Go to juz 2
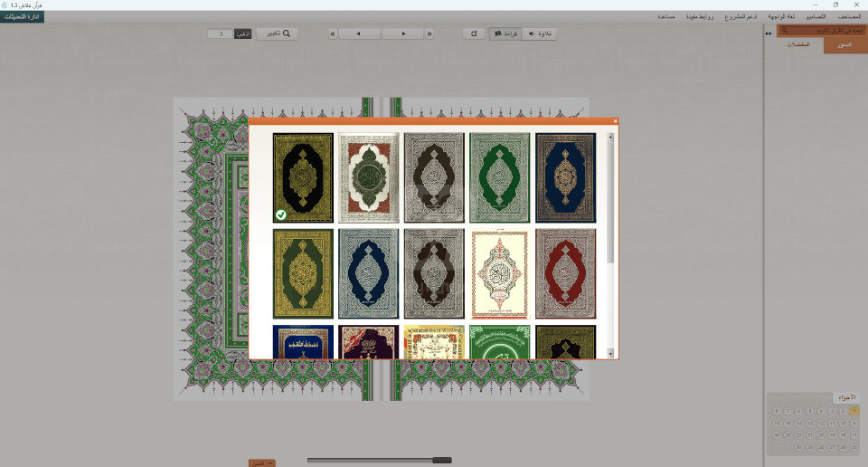Screen dimensions: 868x467 [x=843, y=411]
